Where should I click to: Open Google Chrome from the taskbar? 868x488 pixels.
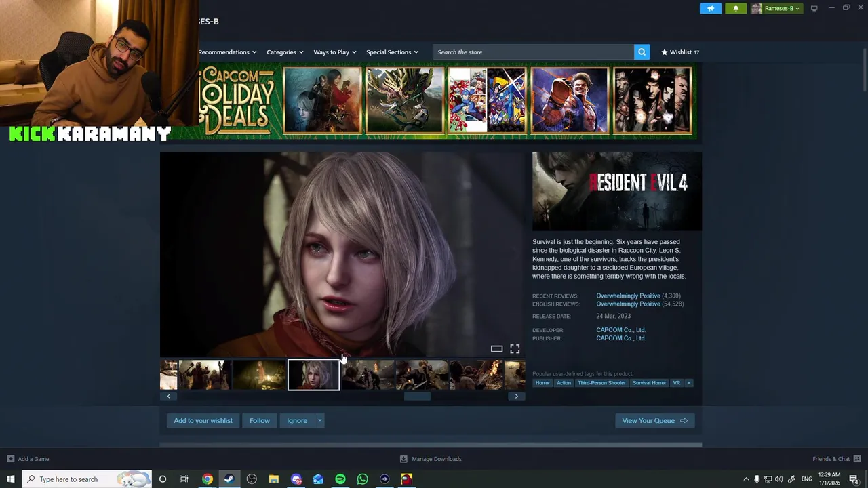(208, 479)
